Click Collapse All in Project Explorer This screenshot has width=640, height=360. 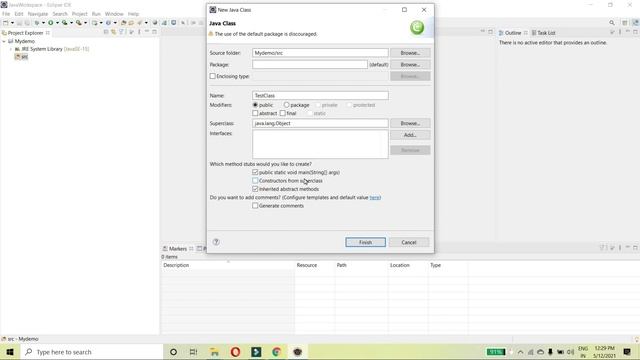106,32
